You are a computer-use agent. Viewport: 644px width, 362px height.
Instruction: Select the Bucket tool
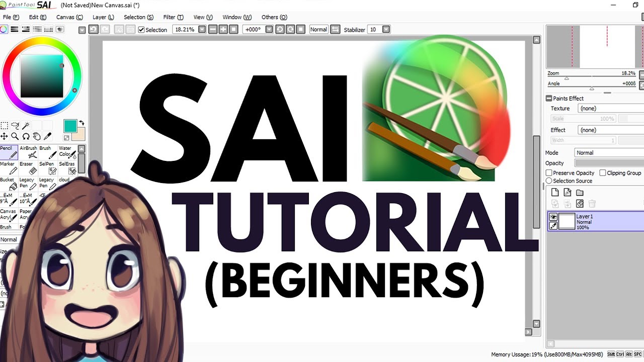pyautogui.click(x=9, y=184)
